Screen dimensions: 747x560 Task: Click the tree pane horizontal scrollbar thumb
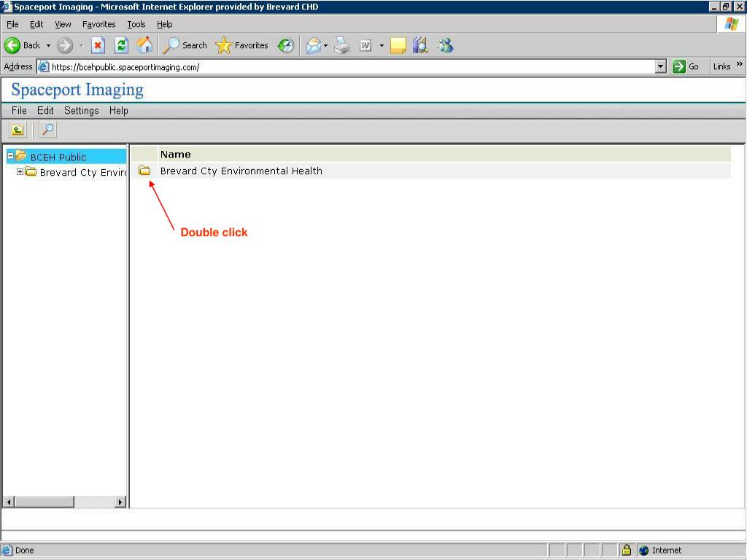point(44,502)
